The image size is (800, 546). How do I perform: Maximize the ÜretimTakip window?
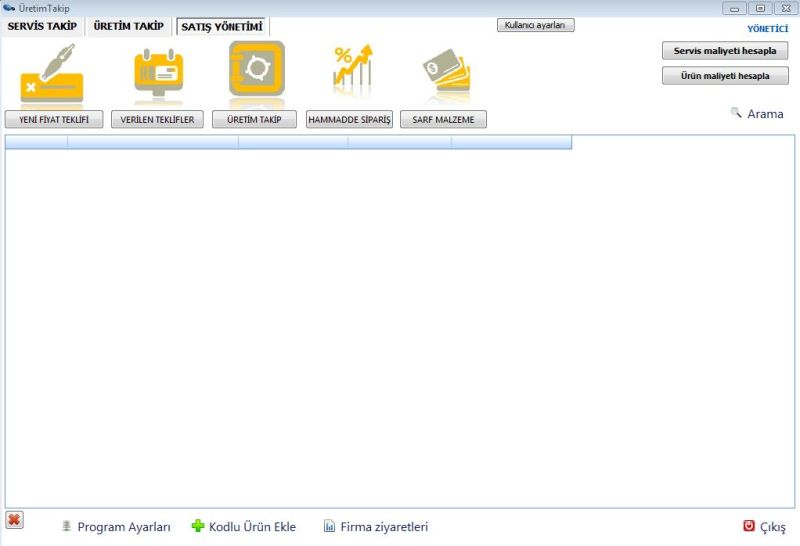760,8
